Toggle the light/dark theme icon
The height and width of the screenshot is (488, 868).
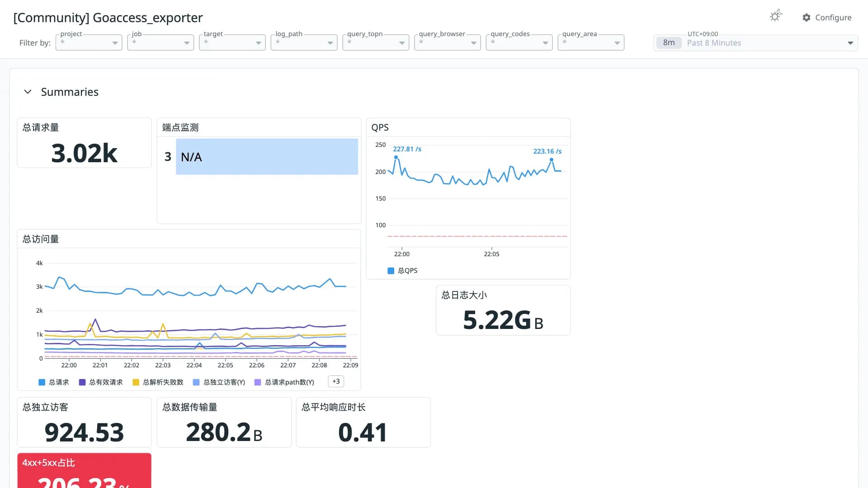776,16
